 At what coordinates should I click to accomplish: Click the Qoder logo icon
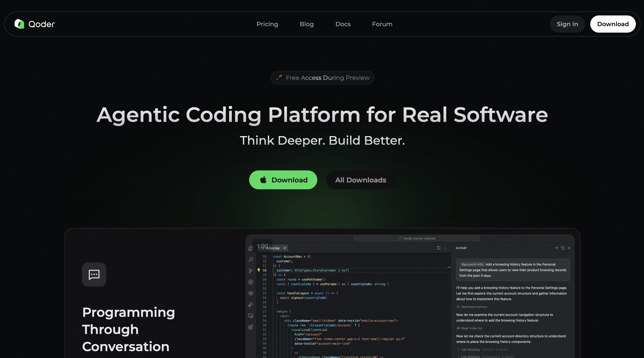(19, 24)
